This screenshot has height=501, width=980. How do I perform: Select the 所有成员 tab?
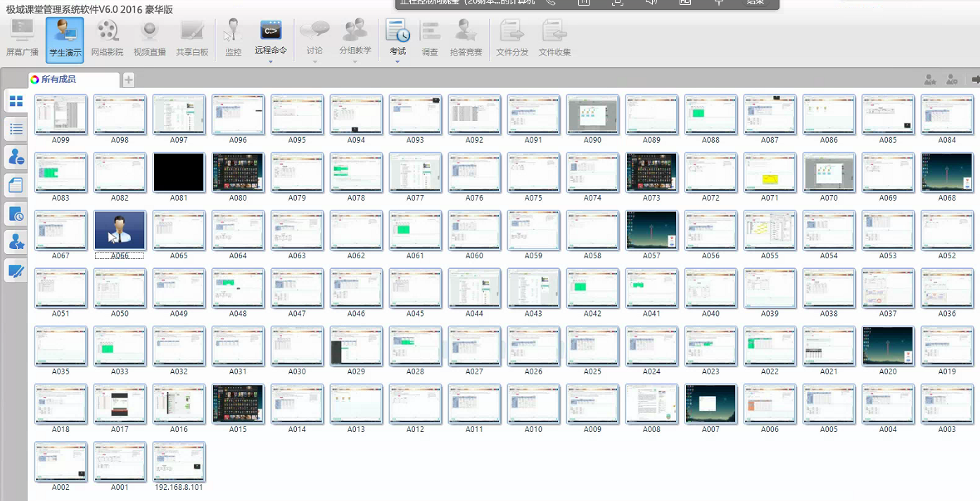click(x=73, y=80)
